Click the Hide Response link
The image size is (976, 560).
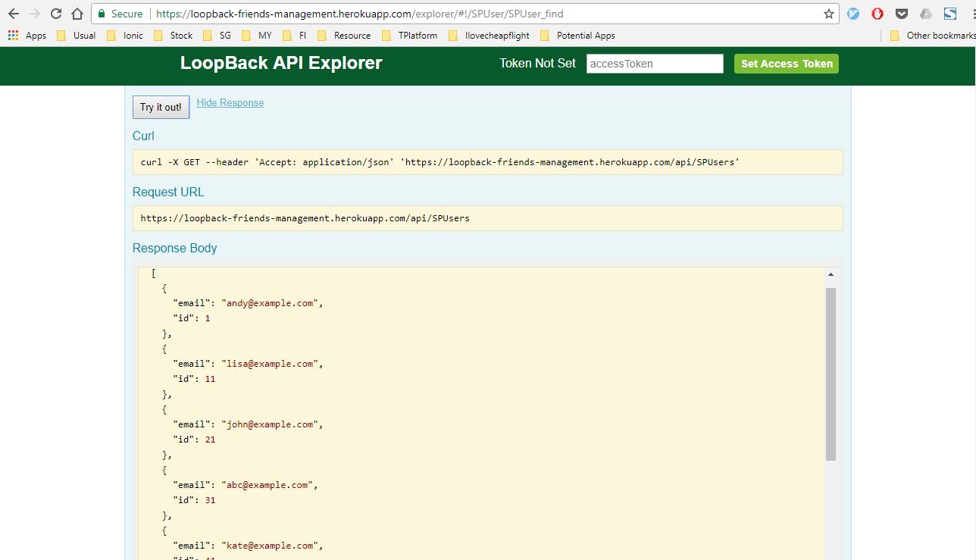click(x=230, y=103)
